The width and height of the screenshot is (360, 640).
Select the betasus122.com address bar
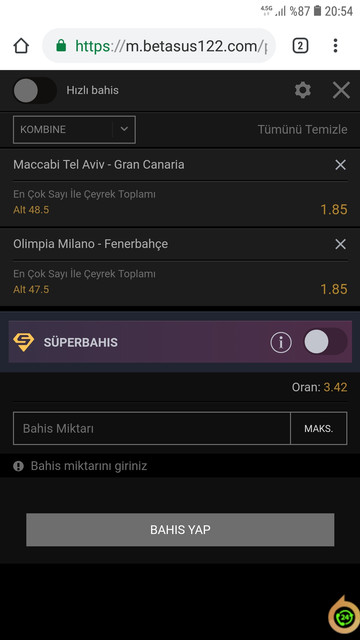[159, 46]
